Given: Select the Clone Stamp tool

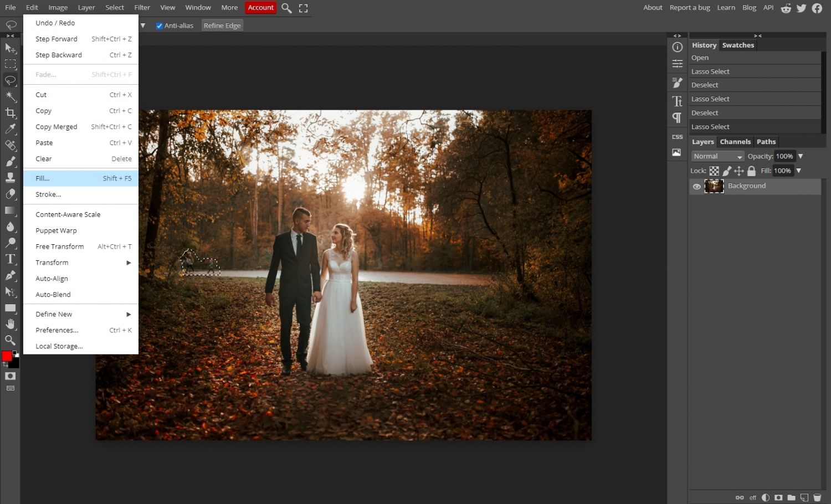Looking at the screenshot, I should (10, 178).
